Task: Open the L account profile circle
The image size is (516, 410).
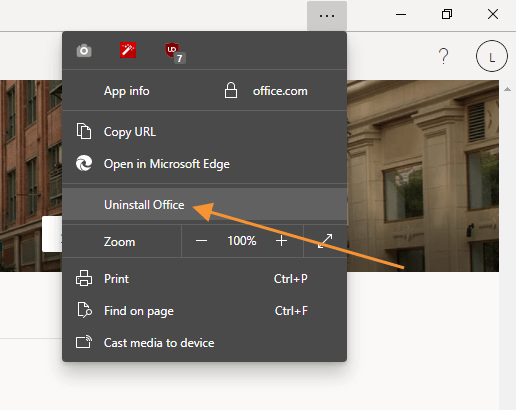Action: coord(492,56)
